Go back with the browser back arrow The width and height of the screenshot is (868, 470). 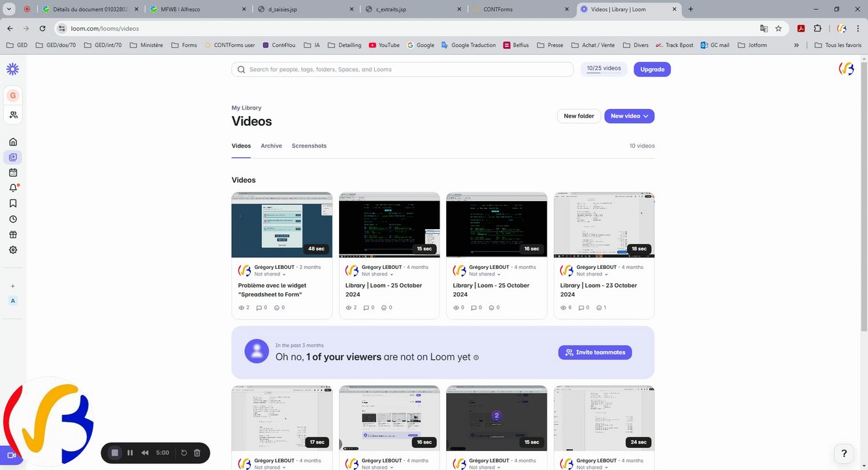pyautogui.click(x=10, y=29)
